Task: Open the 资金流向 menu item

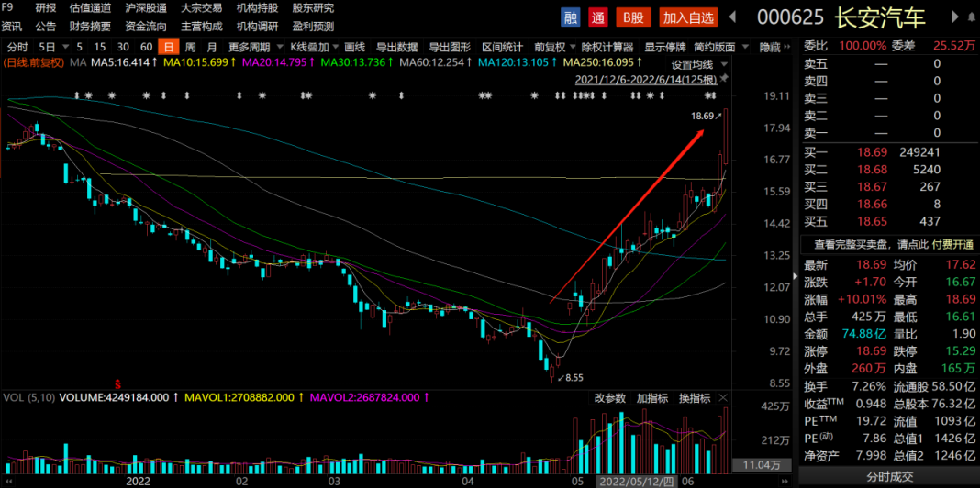Action: (x=146, y=27)
